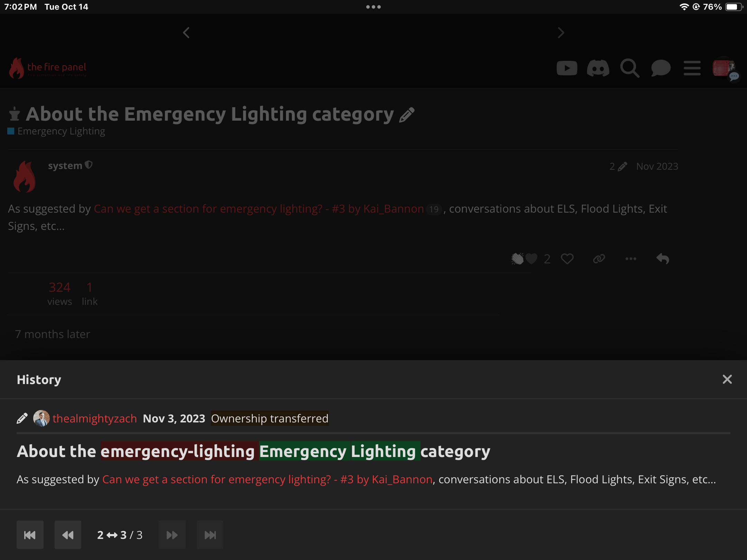Image resolution: width=747 pixels, height=560 pixels.
Task: Open the Discord server icon
Action: (598, 68)
